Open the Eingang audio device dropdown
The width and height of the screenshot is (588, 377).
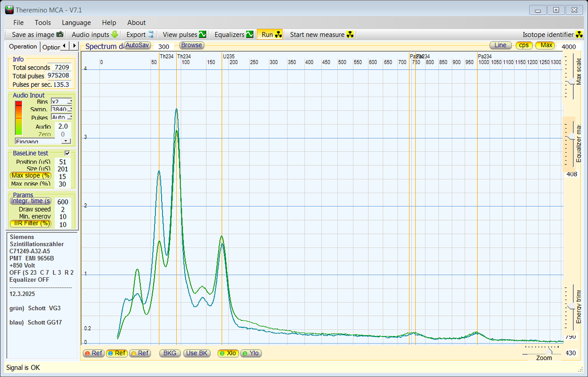tap(66, 141)
